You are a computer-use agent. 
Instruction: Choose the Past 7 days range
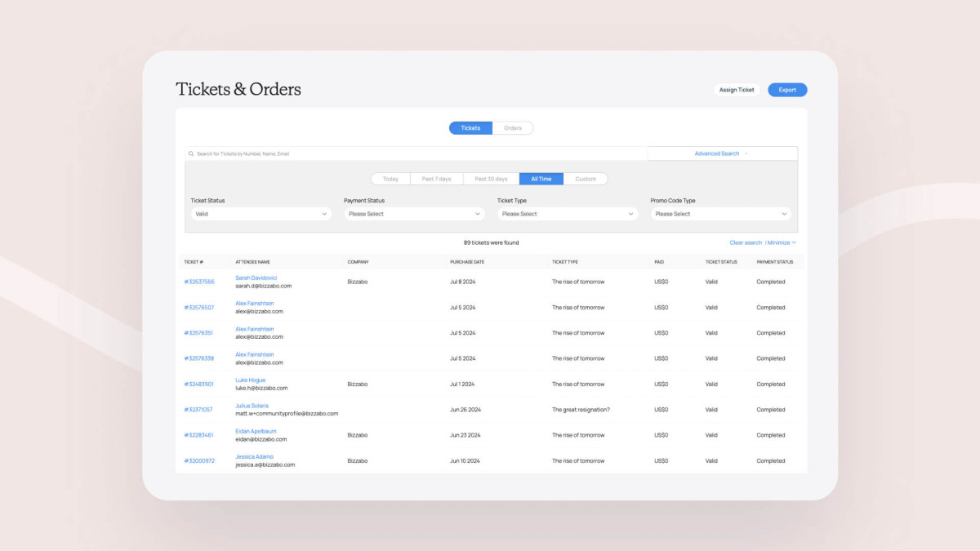click(437, 179)
